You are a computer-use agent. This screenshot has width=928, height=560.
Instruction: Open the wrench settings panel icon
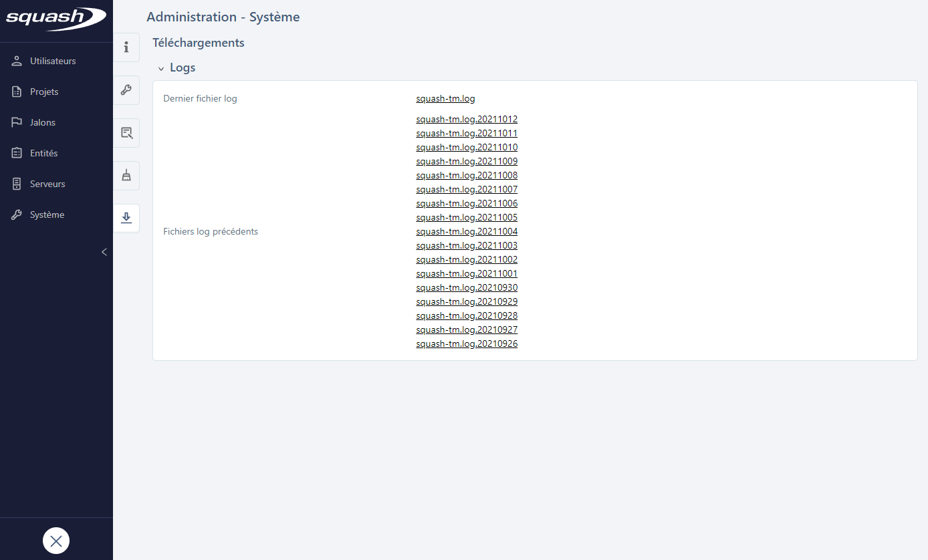click(x=126, y=90)
